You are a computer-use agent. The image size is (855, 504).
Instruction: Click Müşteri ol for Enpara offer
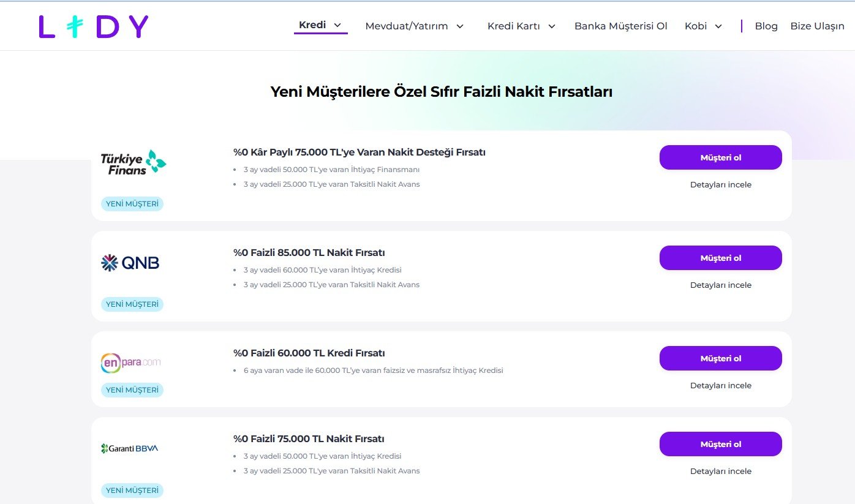[x=720, y=358]
